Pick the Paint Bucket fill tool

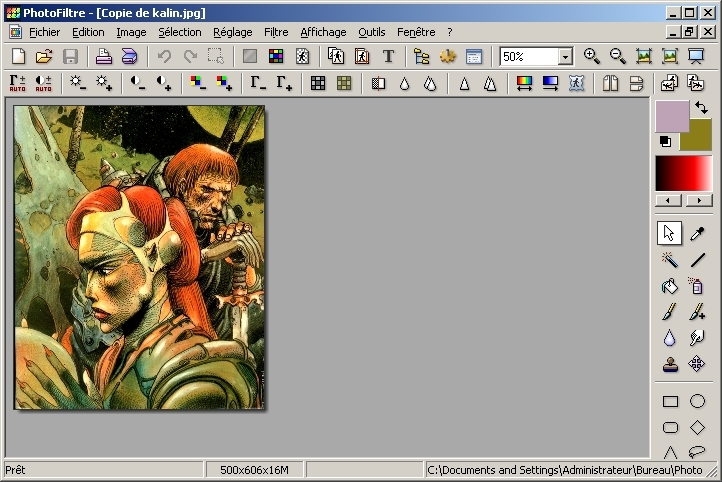click(669, 286)
